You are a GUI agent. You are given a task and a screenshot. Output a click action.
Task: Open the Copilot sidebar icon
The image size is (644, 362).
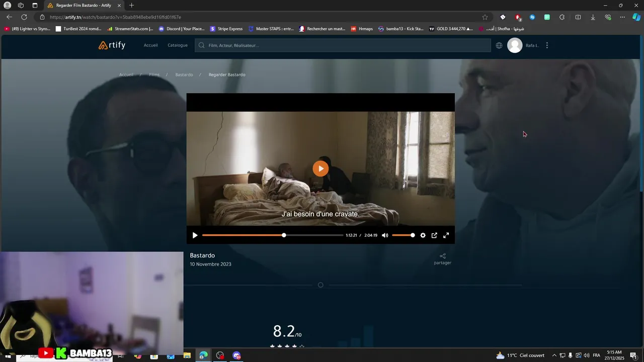636,17
